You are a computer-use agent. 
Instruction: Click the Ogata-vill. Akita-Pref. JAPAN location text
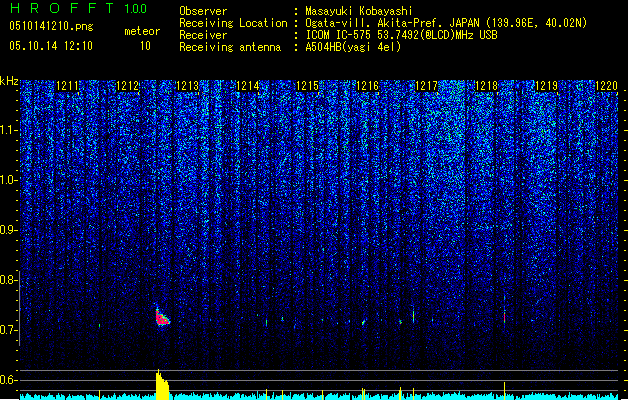click(446, 23)
